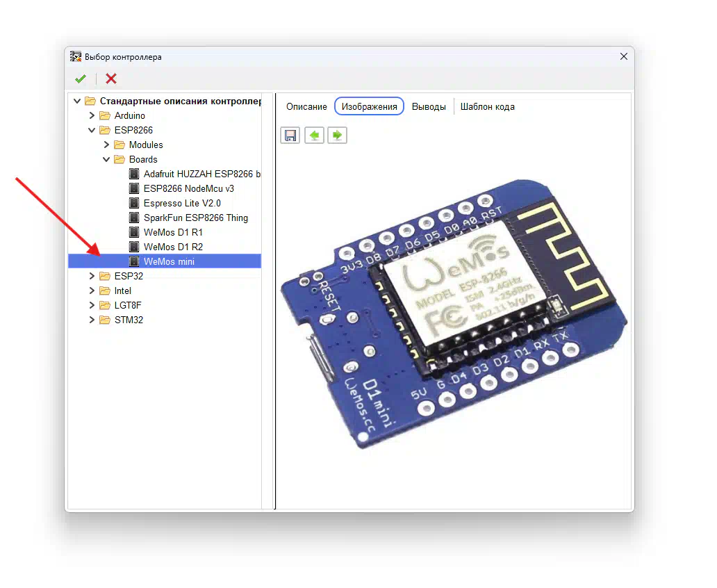Click the LGT8F folder icon

point(105,305)
